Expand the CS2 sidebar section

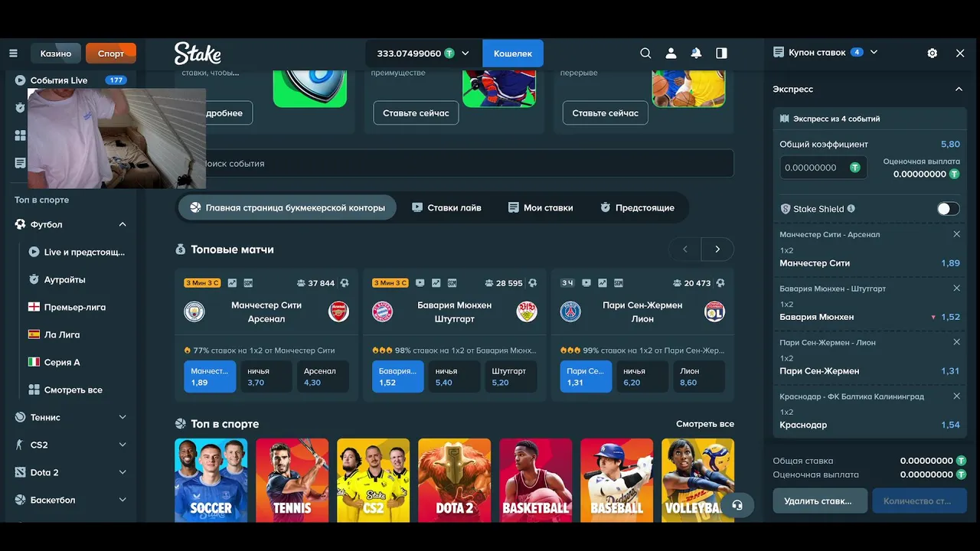tap(122, 445)
